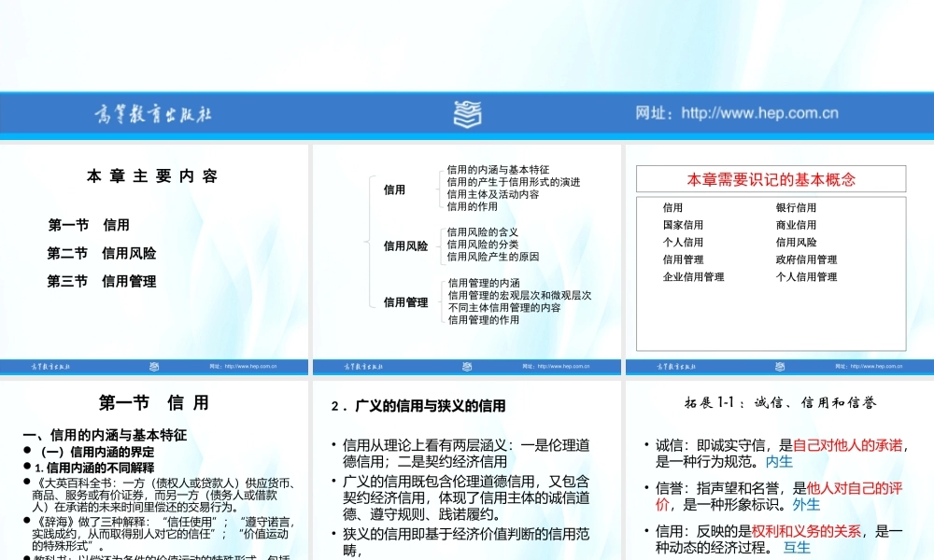Click the HEP logo in second slide footer

(x=467, y=368)
